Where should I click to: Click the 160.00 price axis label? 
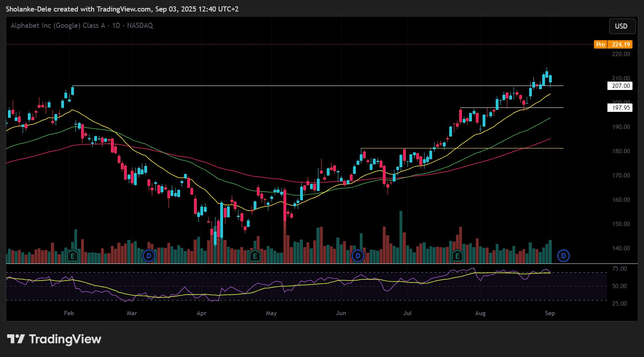[x=621, y=200]
